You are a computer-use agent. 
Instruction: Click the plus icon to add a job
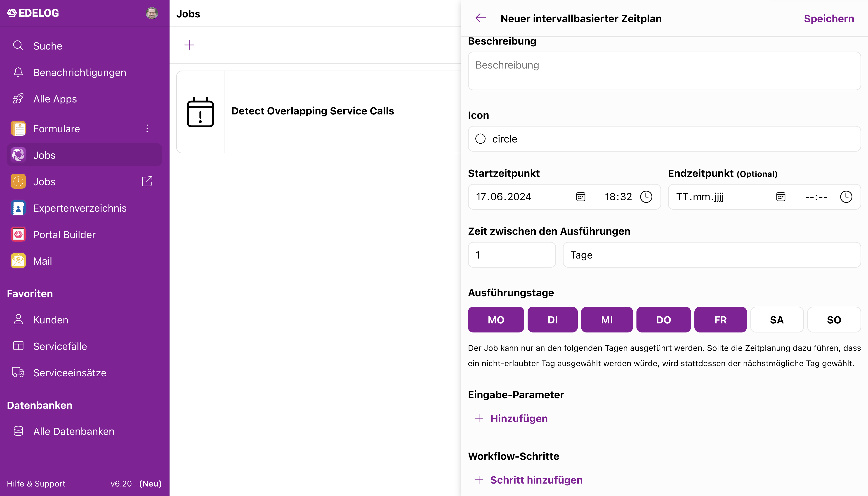click(x=189, y=45)
